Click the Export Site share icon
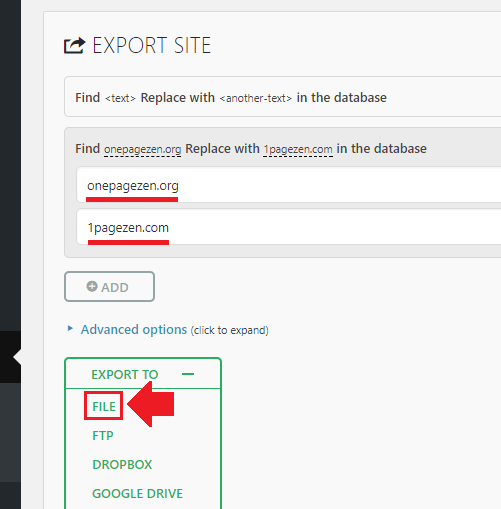Viewport: 501px width, 509px height. [74, 45]
